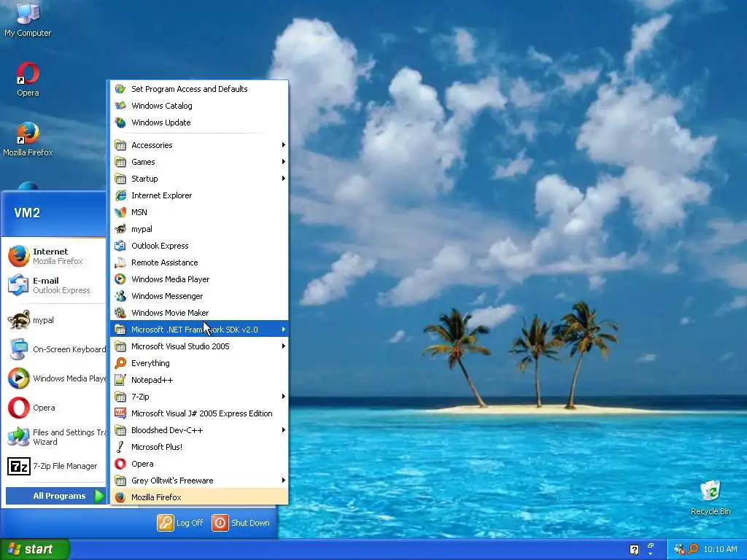
Task: Expand the 7-Zip program folder
Action: (x=199, y=396)
